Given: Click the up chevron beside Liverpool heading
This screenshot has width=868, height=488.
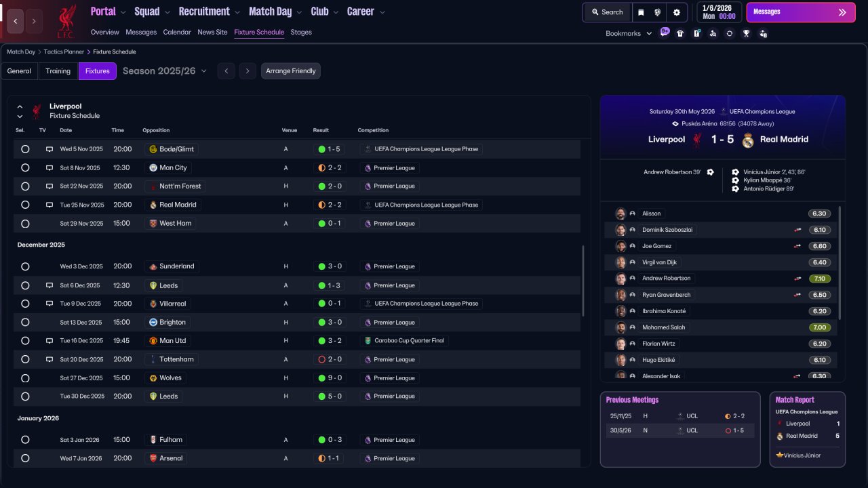Looking at the screenshot, I should [20, 107].
